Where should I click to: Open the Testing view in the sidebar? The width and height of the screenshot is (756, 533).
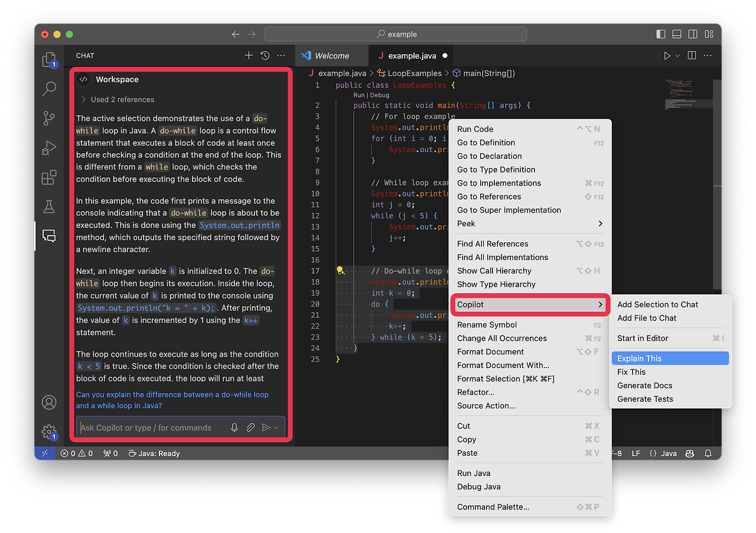[49, 207]
